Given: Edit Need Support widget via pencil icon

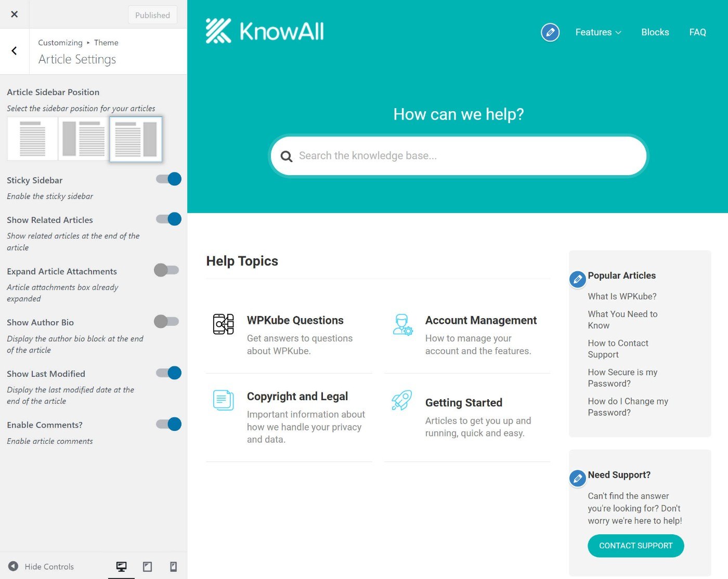Looking at the screenshot, I should click(577, 478).
